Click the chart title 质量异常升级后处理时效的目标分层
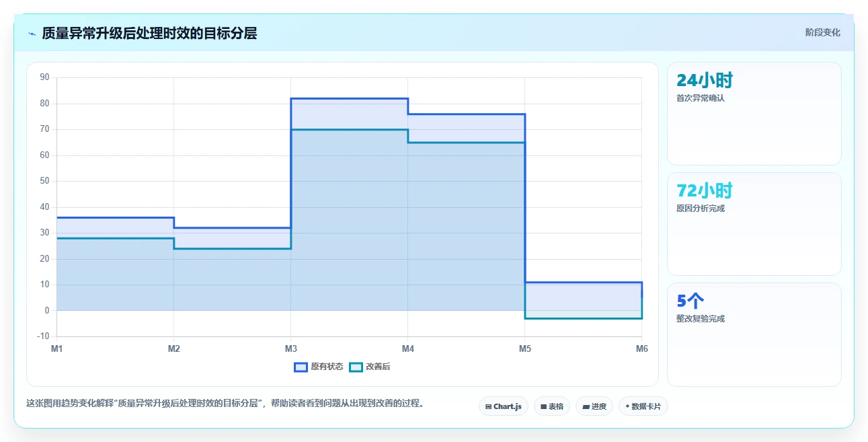The height and width of the screenshot is (442, 868). 149,33
